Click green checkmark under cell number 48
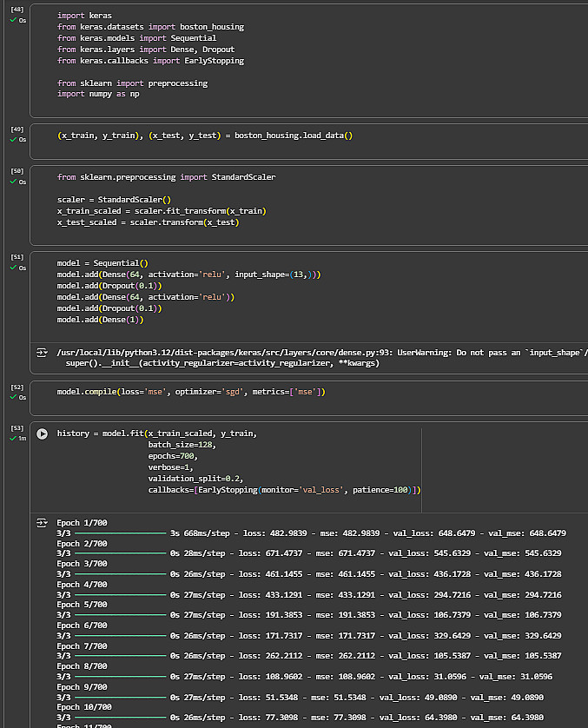Screen dimensions: 588x728 tap(13, 20)
